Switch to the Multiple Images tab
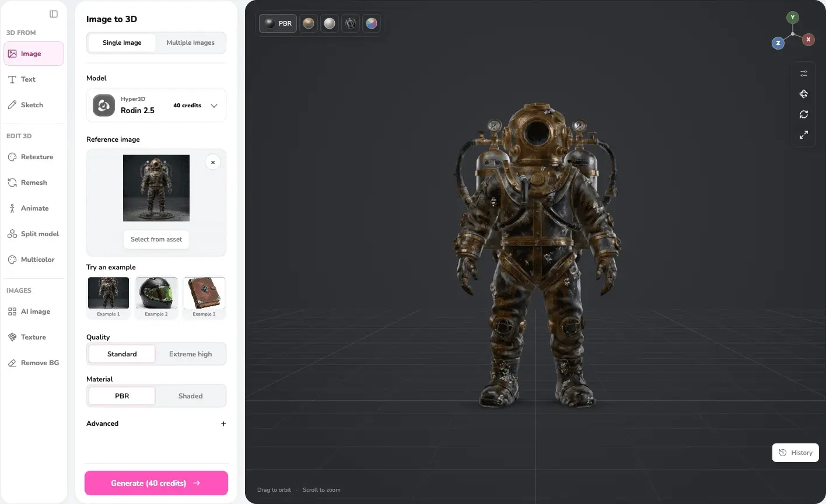Screen dimensions: 826x504 191,43
